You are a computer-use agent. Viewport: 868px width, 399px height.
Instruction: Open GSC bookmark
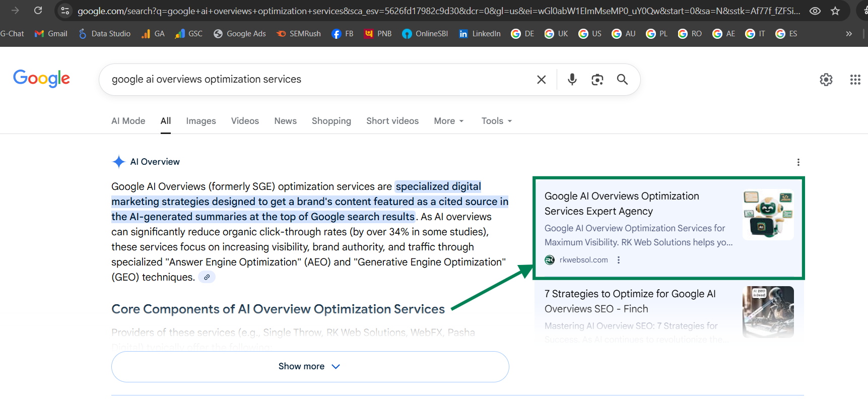coord(189,34)
